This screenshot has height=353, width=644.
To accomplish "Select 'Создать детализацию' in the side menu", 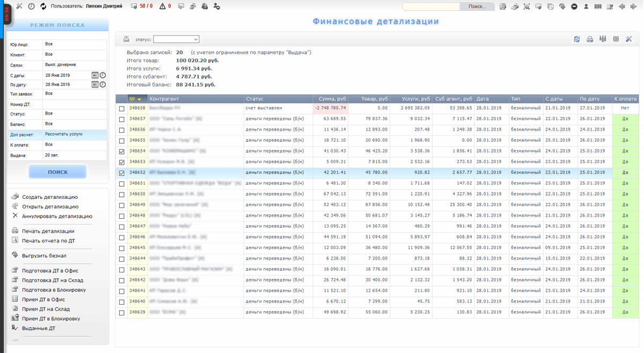I will coord(50,197).
